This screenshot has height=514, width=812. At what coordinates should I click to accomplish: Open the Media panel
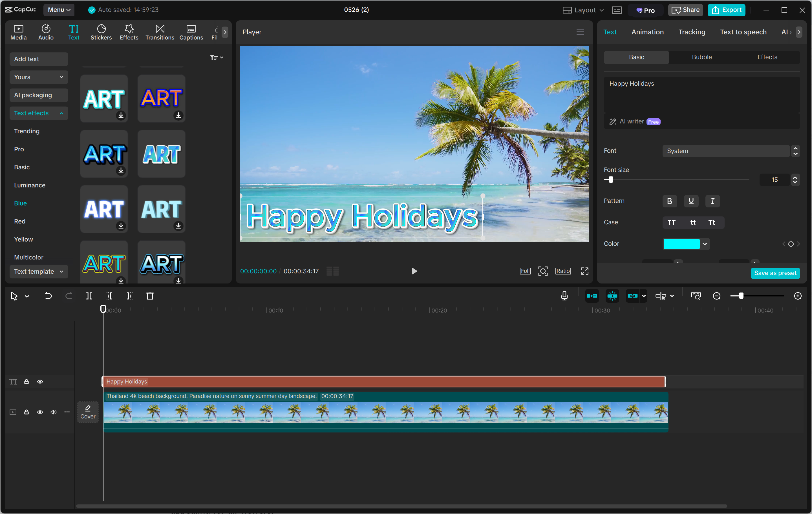[x=18, y=32]
